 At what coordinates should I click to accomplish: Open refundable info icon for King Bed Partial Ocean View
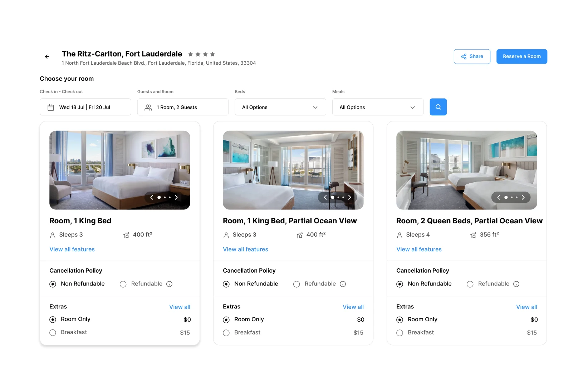[x=343, y=284]
